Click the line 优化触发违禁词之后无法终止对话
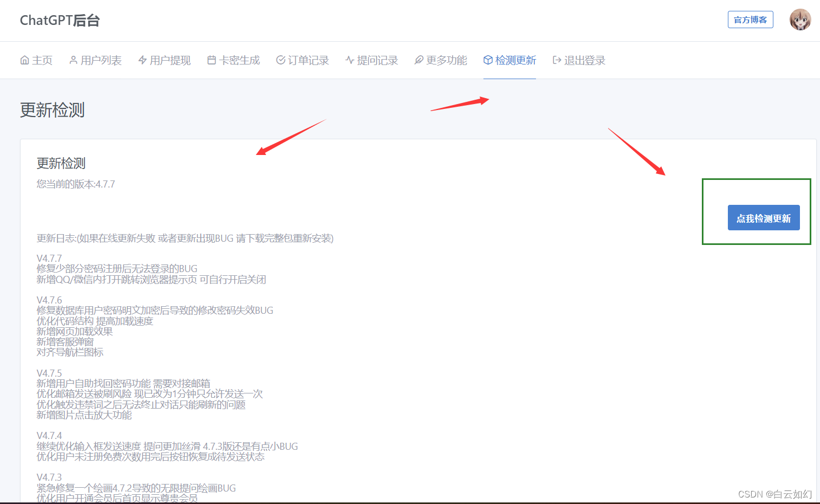Viewport: 820px width, 504px height. [141, 405]
